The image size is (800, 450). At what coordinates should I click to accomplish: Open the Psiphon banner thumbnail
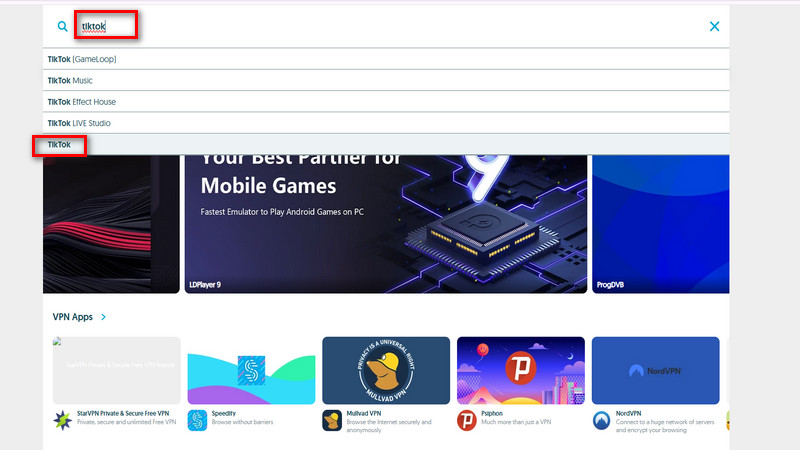pyautogui.click(x=520, y=370)
